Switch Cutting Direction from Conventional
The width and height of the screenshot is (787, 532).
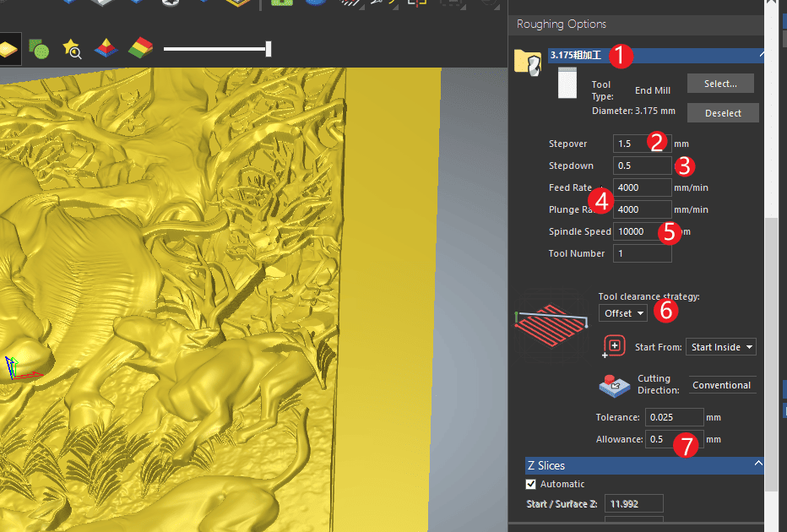722,384
